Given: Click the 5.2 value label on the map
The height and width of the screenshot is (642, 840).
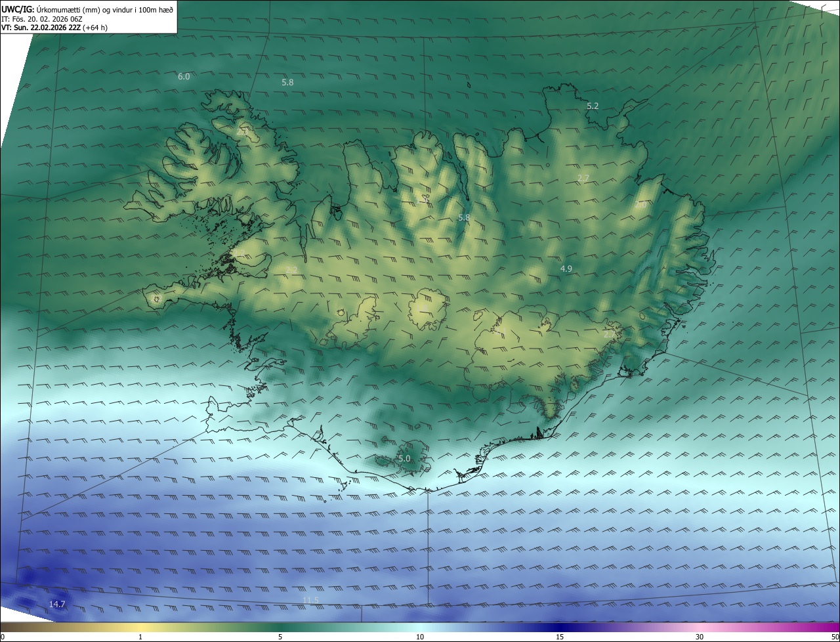Looking at the screenshot, I should click(x=593, y=106).
